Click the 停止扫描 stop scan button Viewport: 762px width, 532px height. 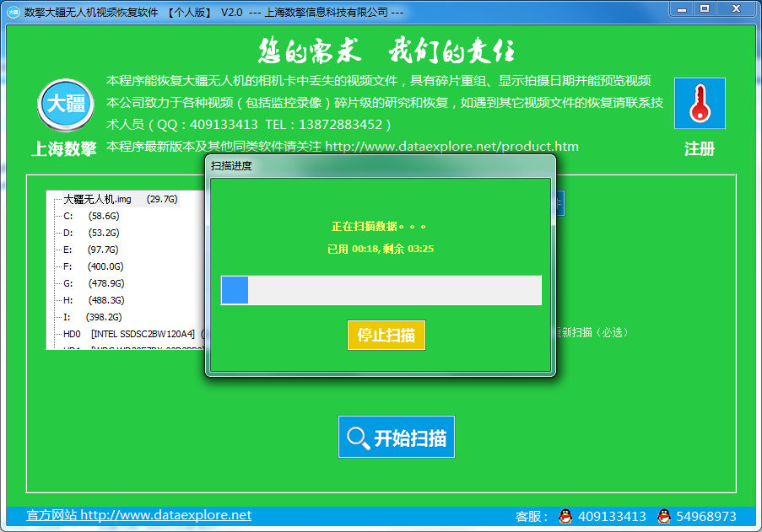(x=386, y=335)
